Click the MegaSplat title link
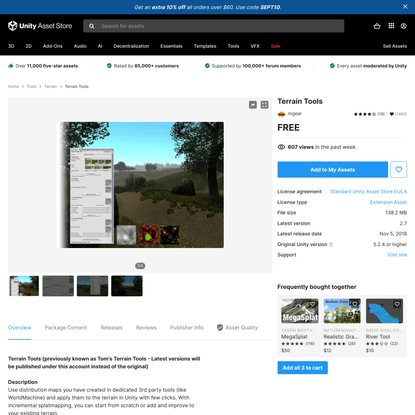 click(294, 337)
